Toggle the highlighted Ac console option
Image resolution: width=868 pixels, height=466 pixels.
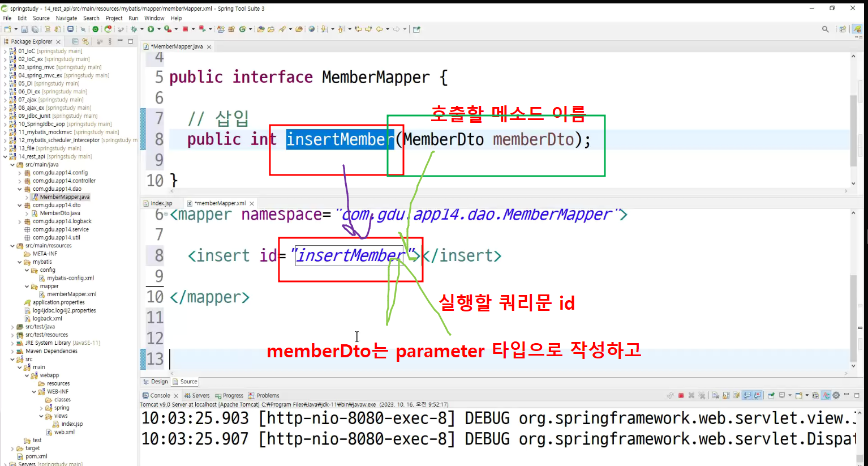[x=826, y=395]
